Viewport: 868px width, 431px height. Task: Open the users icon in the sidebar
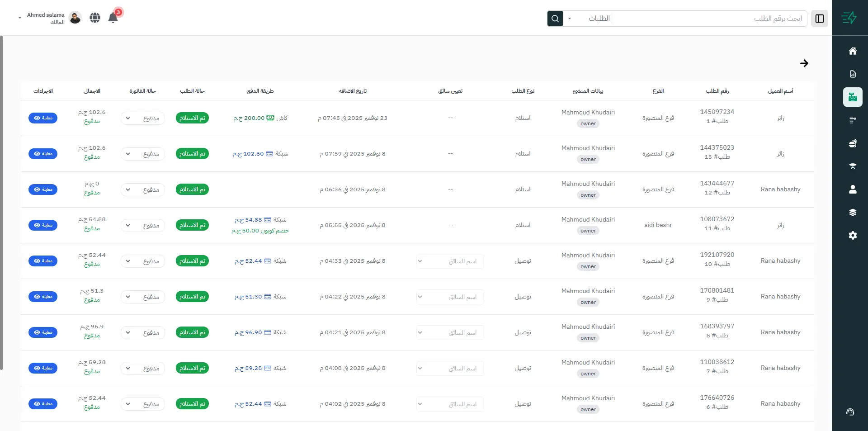click(853, 190)
